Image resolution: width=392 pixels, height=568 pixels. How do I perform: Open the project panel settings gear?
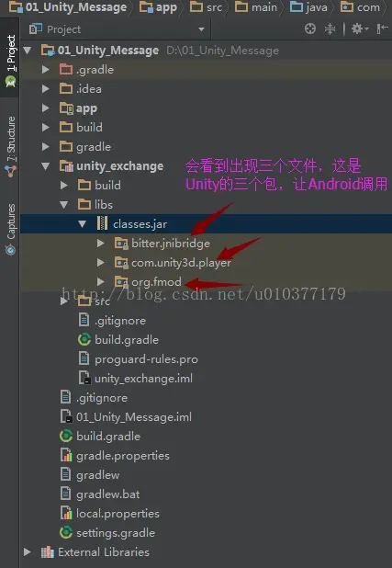click(360, 28)
